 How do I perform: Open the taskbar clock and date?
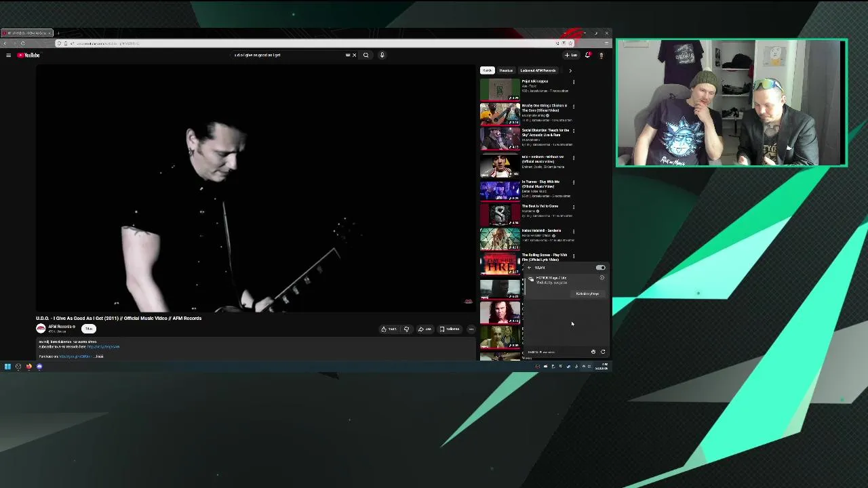603,367
